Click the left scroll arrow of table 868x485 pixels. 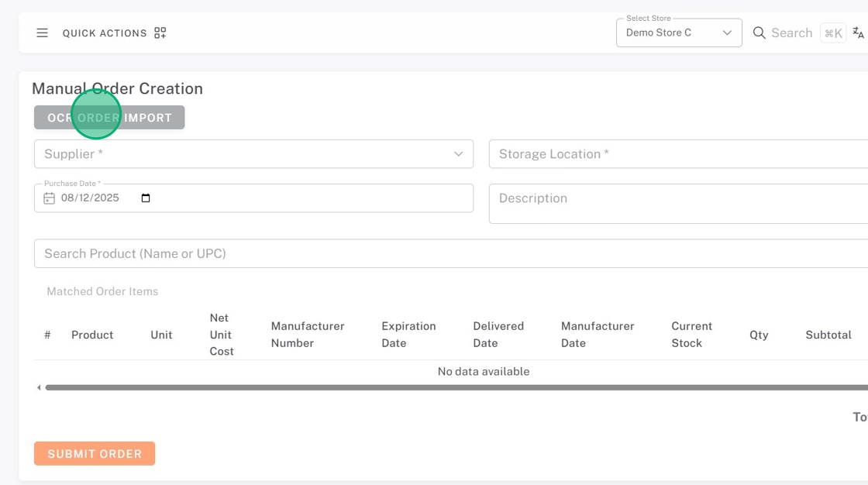click(x=39, y=387)
